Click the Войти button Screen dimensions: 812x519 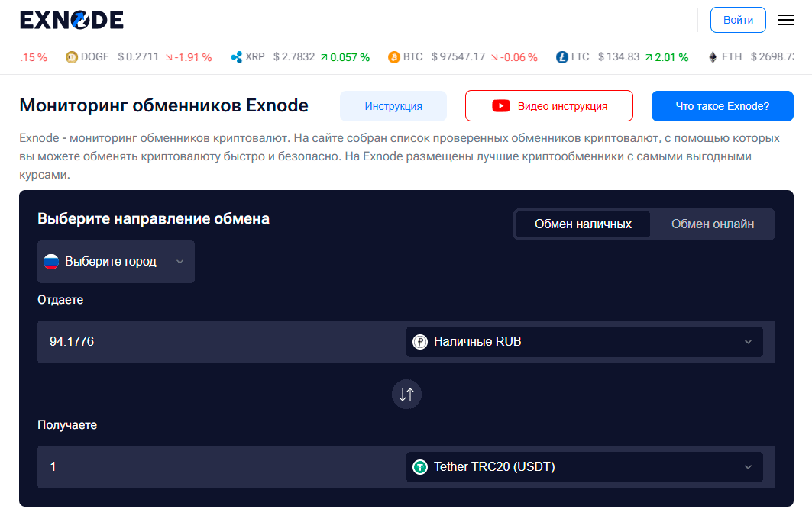(738, 20)
